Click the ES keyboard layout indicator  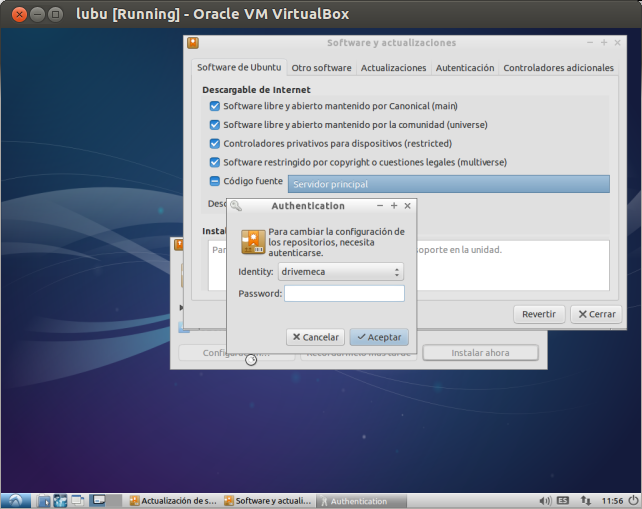pos(564,501)
